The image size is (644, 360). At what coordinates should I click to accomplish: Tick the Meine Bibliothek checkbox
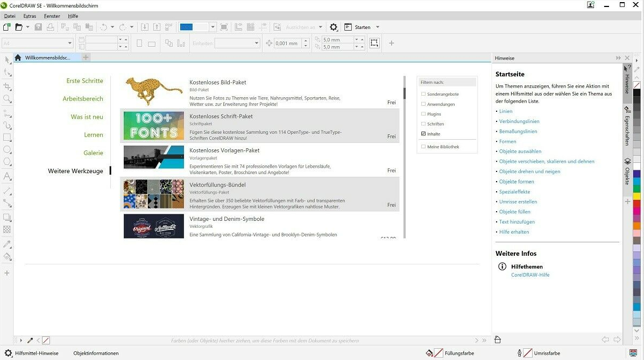coord(423,147)
